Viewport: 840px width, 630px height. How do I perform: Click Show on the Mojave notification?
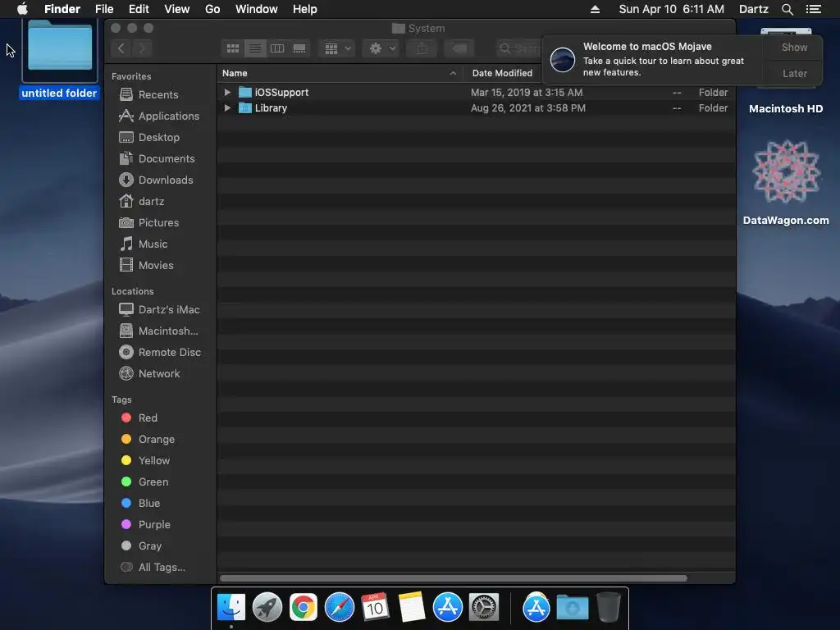click(794, 47)
